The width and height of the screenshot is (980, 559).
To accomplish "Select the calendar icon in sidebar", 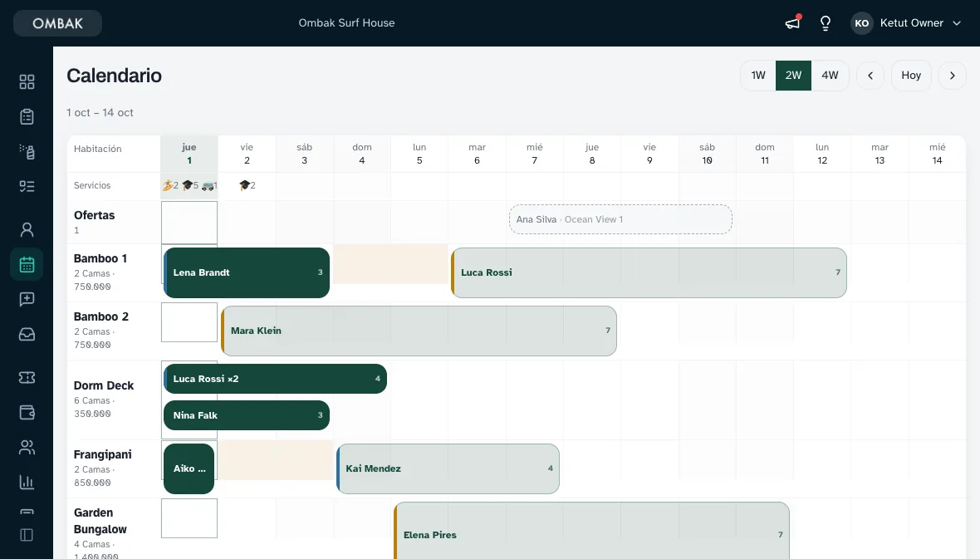I will 27,264.
